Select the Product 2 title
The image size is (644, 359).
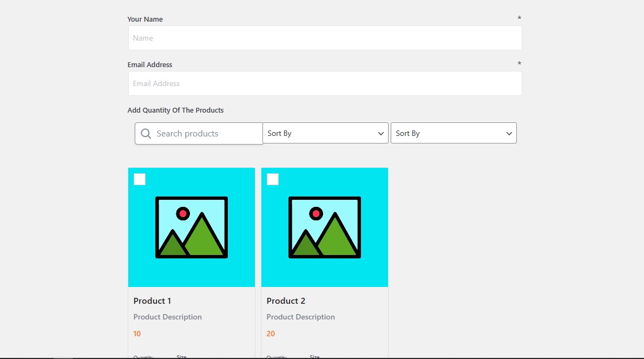click(286, 301)
